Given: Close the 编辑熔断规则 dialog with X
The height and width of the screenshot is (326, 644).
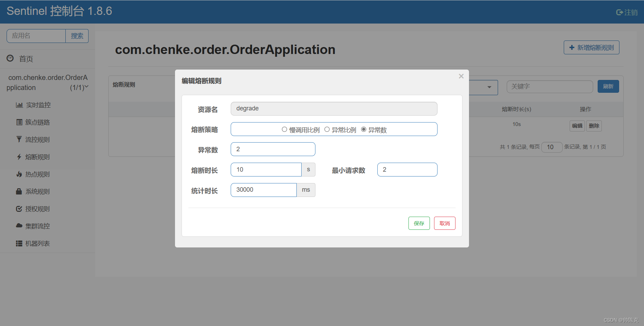Looking at the screenshot, I should (x=461, y=76).
